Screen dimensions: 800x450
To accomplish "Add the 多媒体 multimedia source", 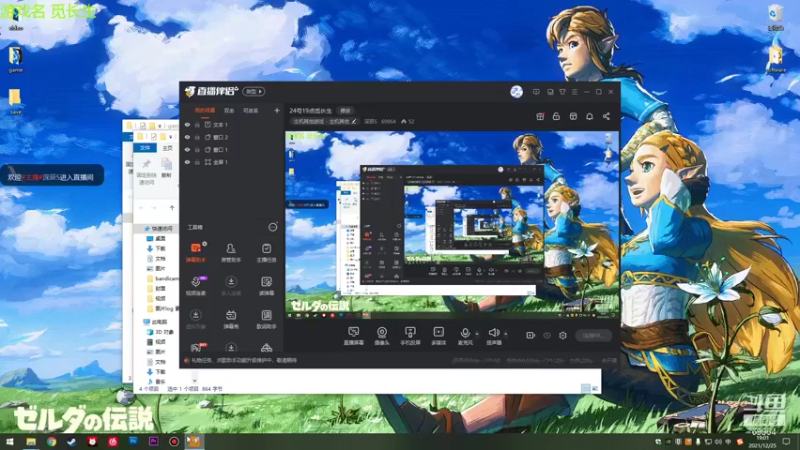I will [x=438, y=336].
